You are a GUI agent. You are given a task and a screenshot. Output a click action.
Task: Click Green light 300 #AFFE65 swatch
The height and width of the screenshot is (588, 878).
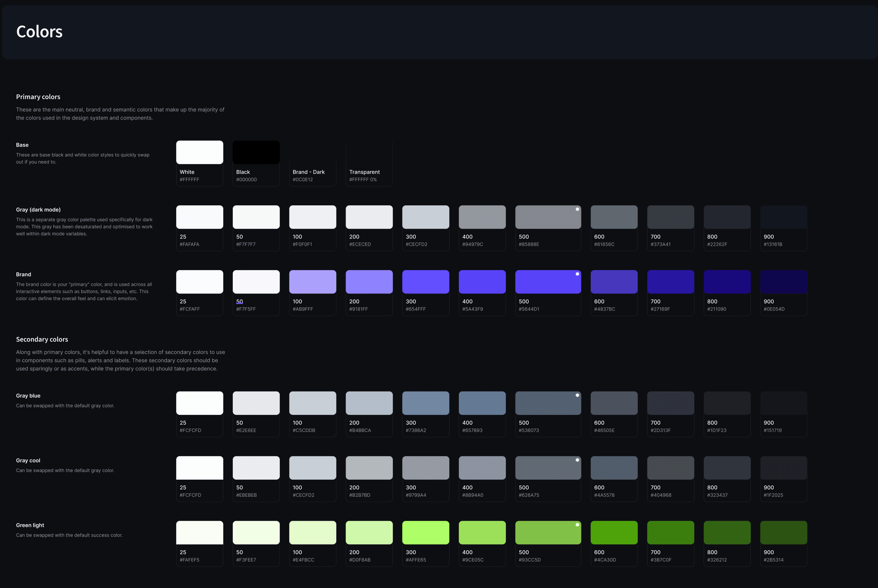tap(426, 533)
